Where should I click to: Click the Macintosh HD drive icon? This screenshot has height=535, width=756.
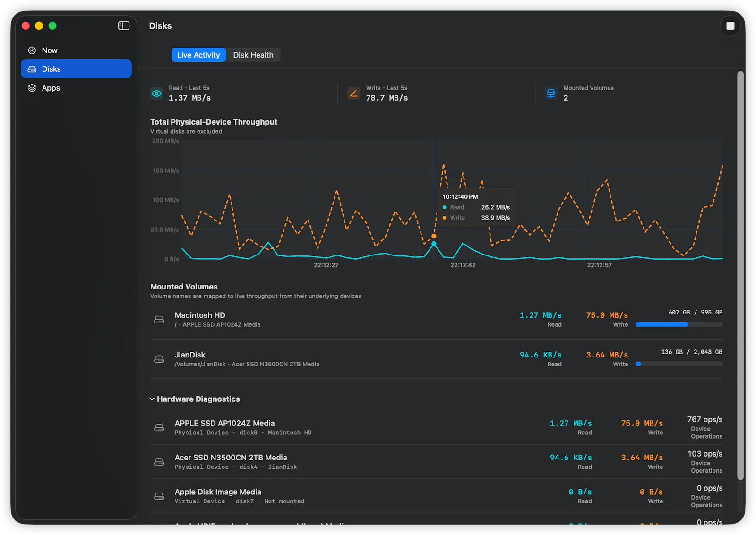click(x=159, y=320)
